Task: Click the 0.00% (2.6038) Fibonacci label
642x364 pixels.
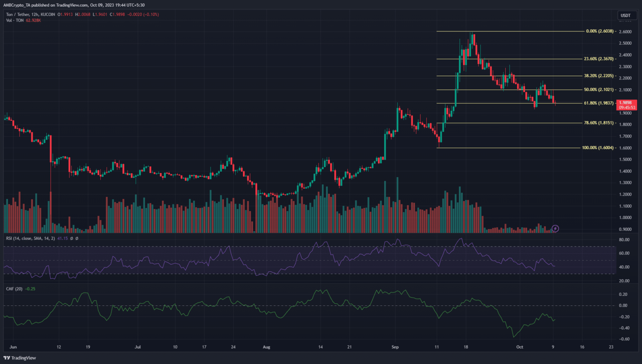Action: (x=599, y=31)
